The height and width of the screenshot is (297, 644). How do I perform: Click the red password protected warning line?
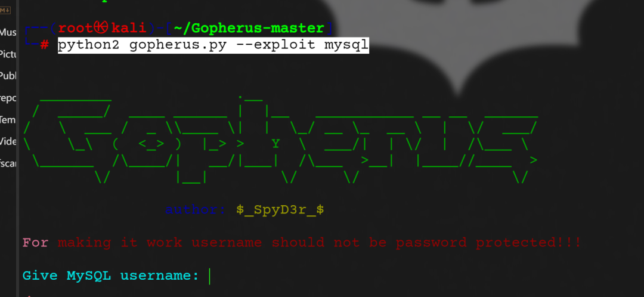point(302,243)
